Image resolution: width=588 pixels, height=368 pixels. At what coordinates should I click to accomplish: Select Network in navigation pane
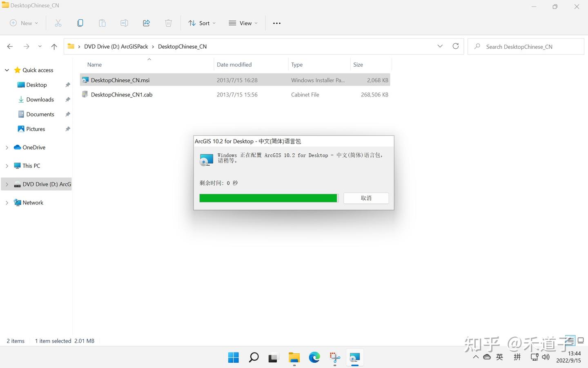[x=33, y=203]
